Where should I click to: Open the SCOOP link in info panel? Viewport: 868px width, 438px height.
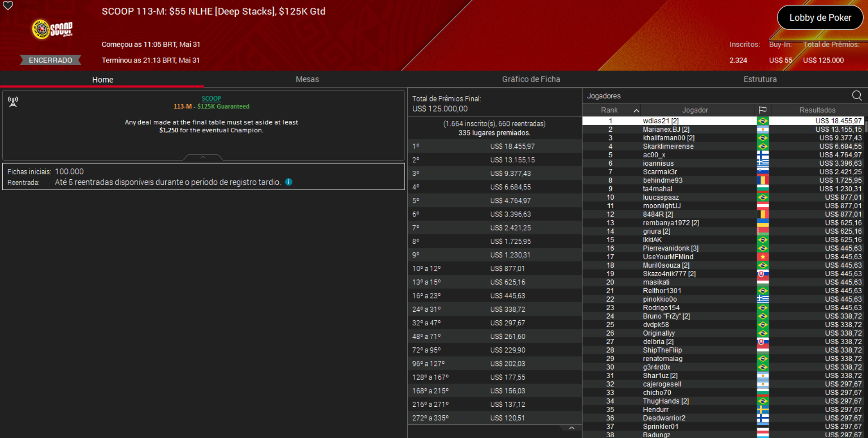(x=211, y=98)
